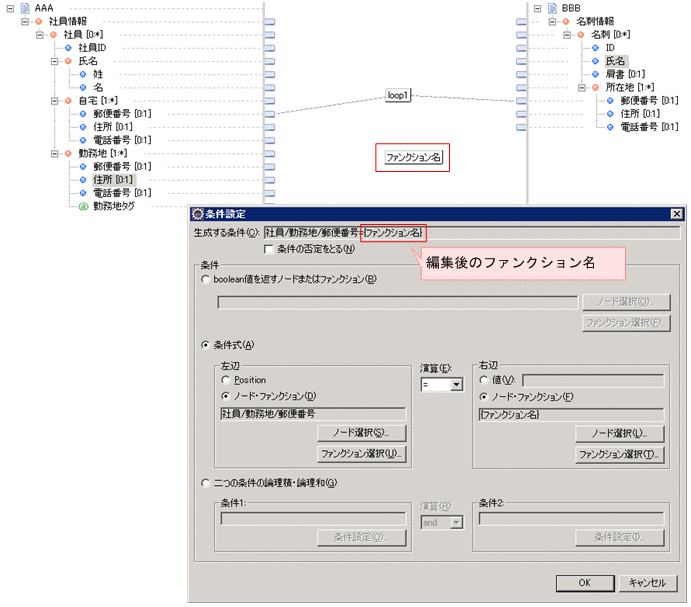Select 住所 [0:1] under 勤務地
This screenshot has width=691, height=607.
tap(113, 180)
